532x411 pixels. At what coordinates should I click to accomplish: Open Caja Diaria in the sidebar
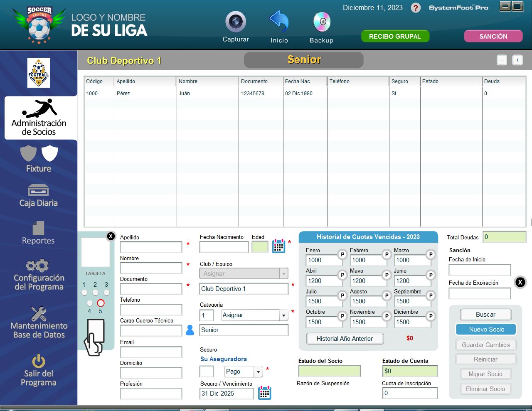click(38, 196)
